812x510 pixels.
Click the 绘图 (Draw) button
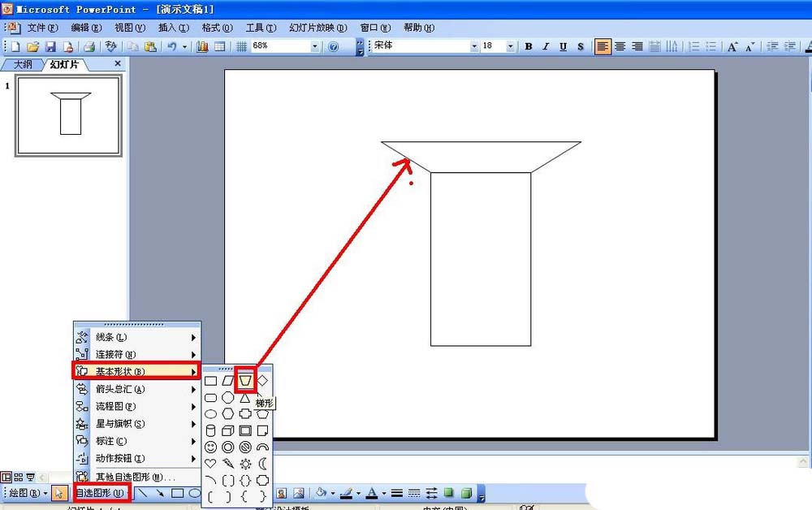click(x=28, y=494)
